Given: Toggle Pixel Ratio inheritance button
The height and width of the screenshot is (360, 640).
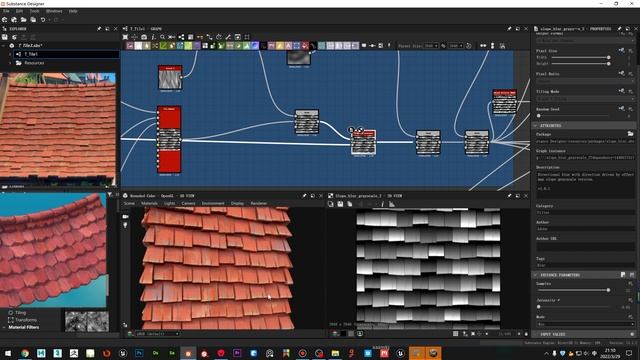Looking at the screenshot, I should tap(621, 73).
